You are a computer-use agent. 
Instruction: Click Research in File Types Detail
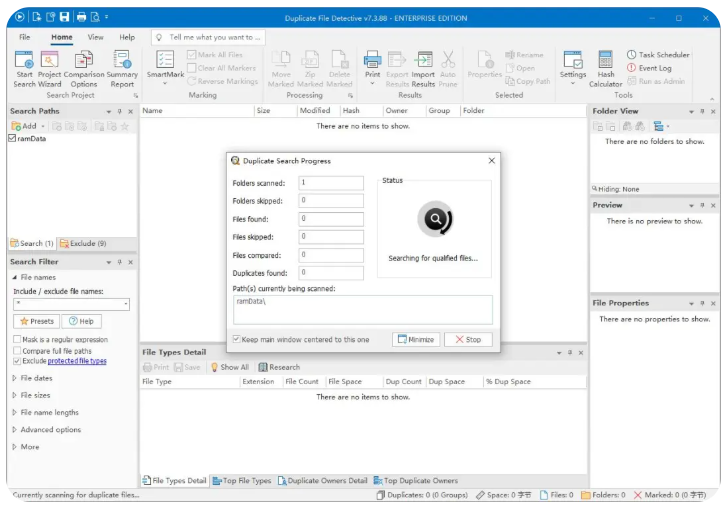pos(279,367)
